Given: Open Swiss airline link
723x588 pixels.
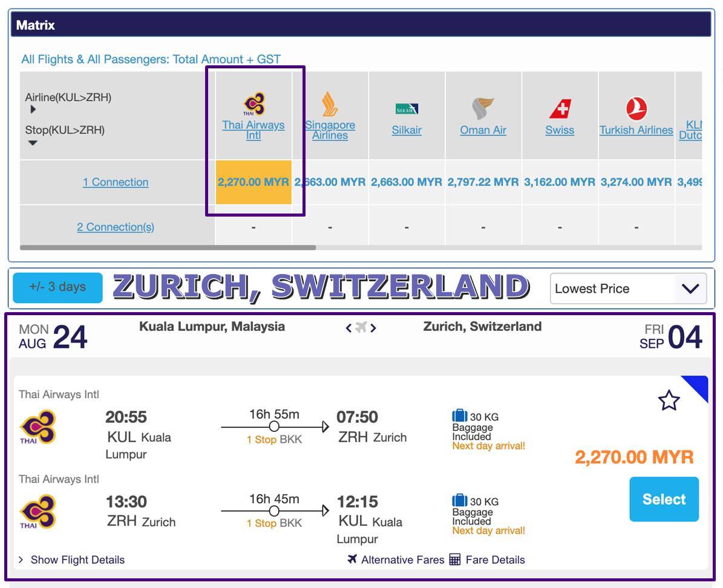Looking at the screenshot, I should pos(560,130).
